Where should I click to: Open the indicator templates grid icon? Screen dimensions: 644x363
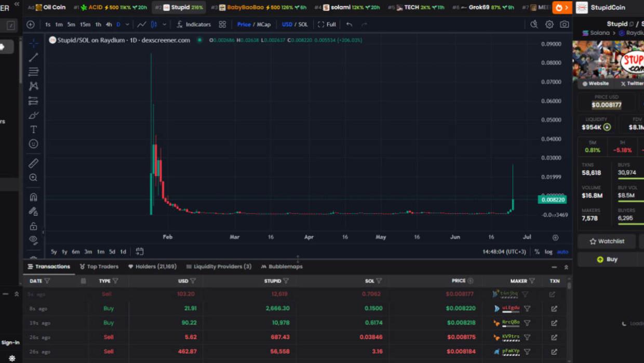(x=222, y=24)
